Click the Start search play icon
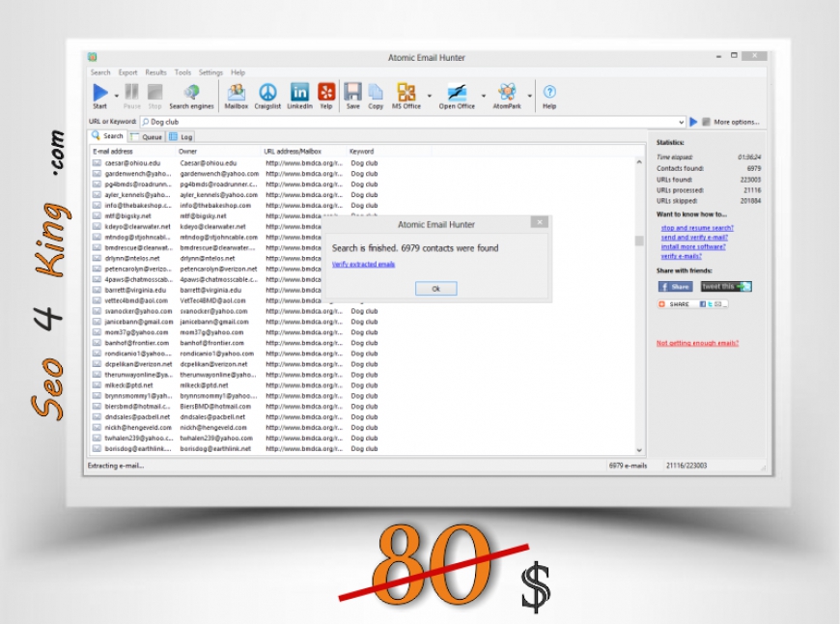This screenshot has height=624, width=840. 100,92
